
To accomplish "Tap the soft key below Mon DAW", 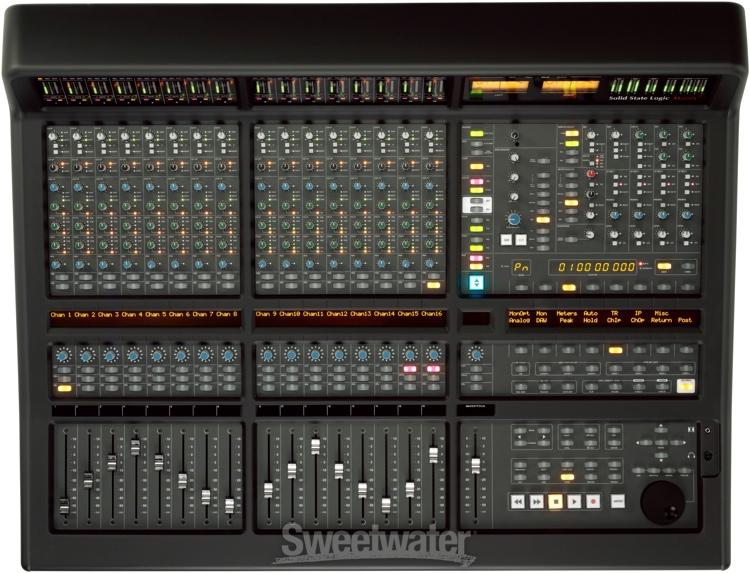I will (x=544, y=350).
